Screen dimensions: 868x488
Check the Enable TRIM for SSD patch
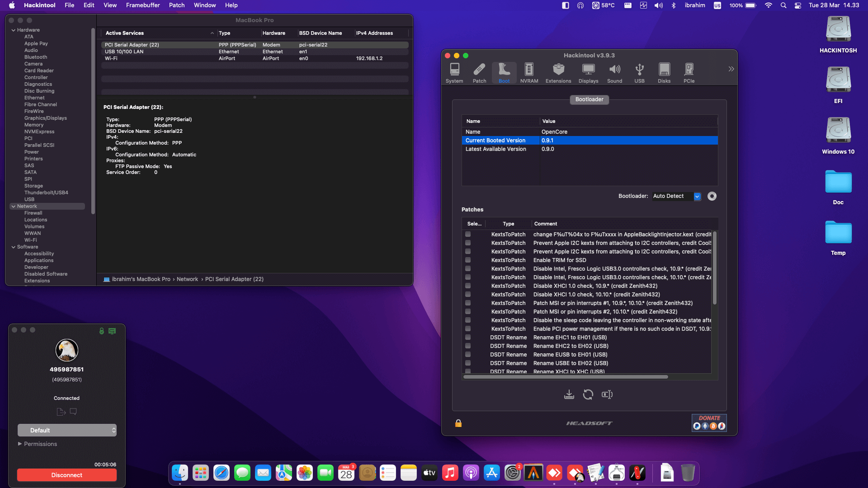click(468, 260)
